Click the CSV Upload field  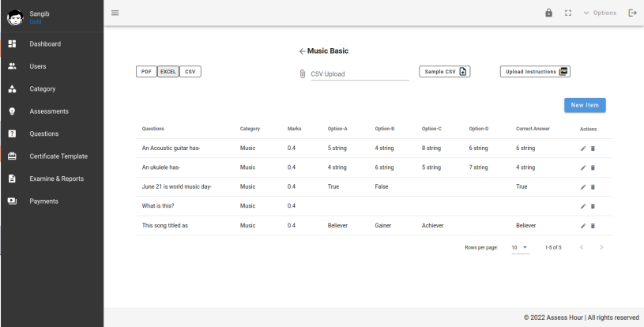tap(357, 74)
